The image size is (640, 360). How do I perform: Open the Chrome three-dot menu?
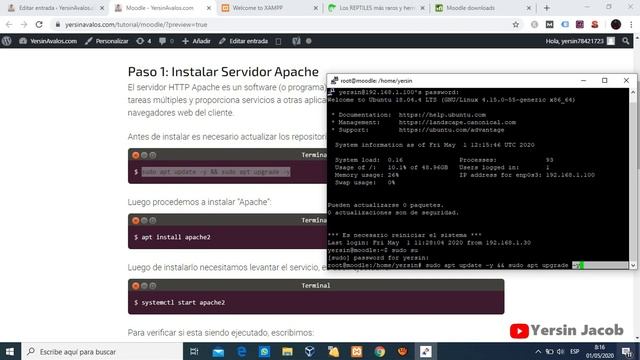pyautogui.click(x=631, y=24)
